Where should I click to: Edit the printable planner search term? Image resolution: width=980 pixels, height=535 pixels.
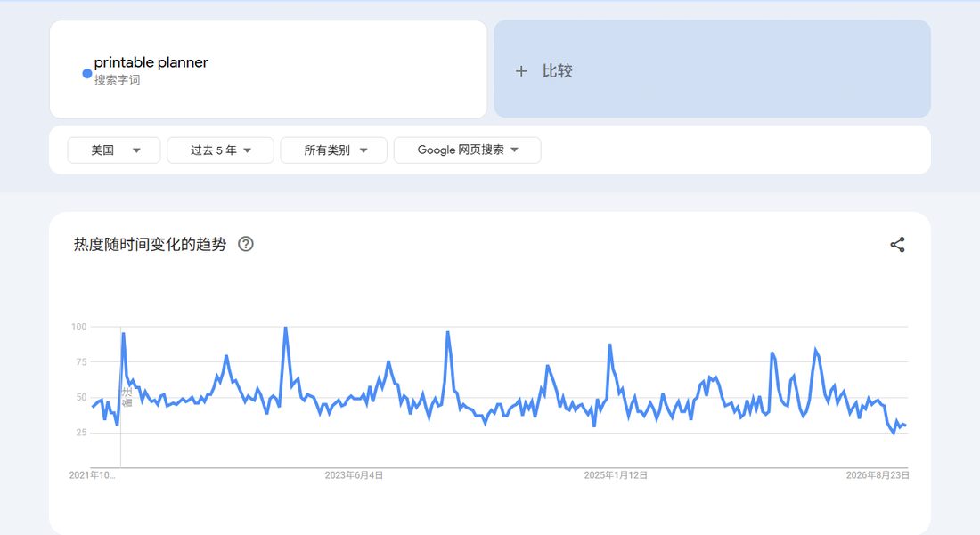[151, 62]
